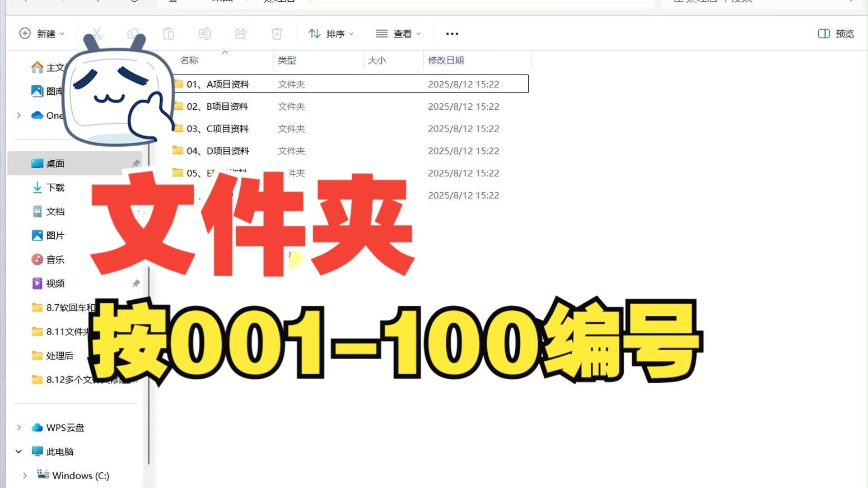Click the ascending sort arrow above 名称

(225, 52)
